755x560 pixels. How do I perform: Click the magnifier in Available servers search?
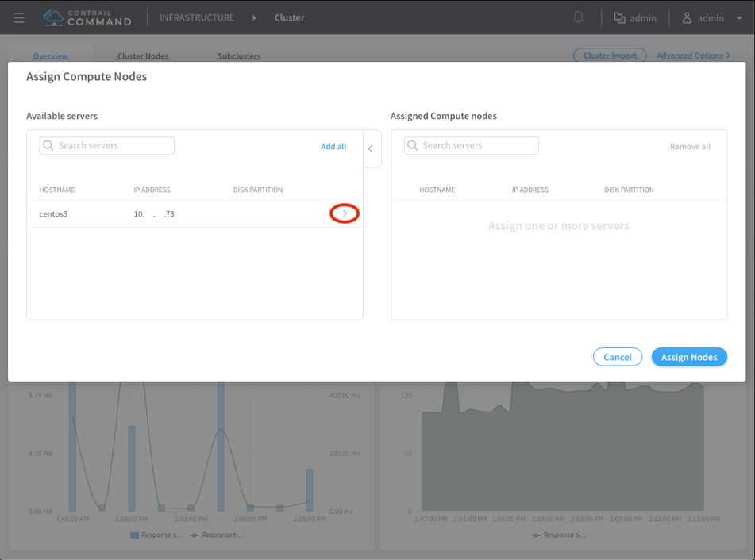click(49, 146)
